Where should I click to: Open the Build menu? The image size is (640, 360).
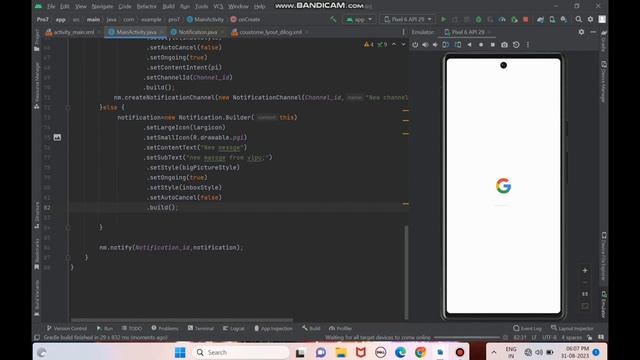(168, 7)
